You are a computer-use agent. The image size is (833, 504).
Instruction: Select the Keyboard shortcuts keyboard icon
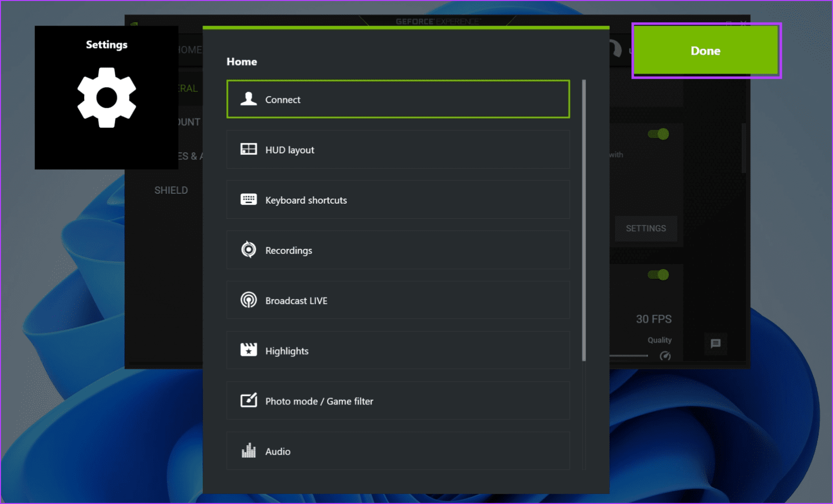248,200
